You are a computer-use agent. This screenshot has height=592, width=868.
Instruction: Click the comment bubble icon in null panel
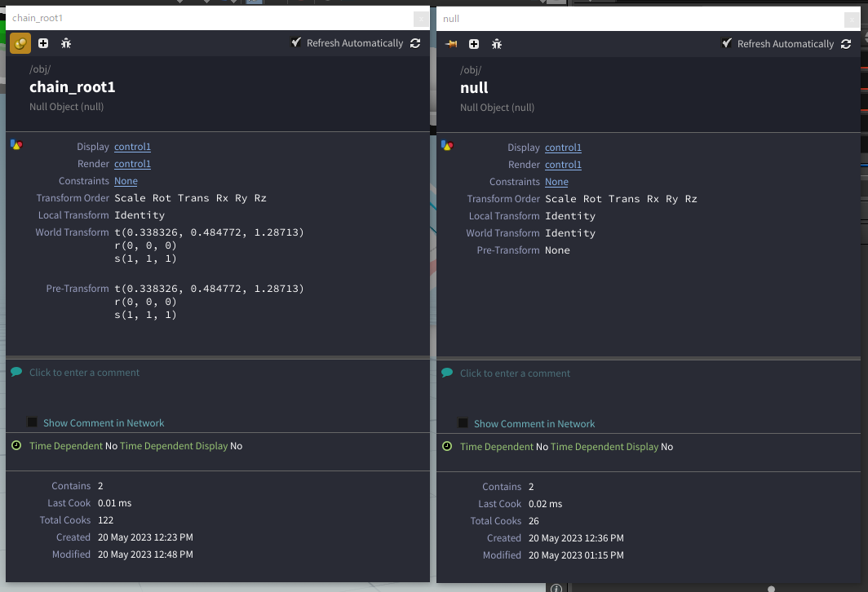(x=447, y=371)
